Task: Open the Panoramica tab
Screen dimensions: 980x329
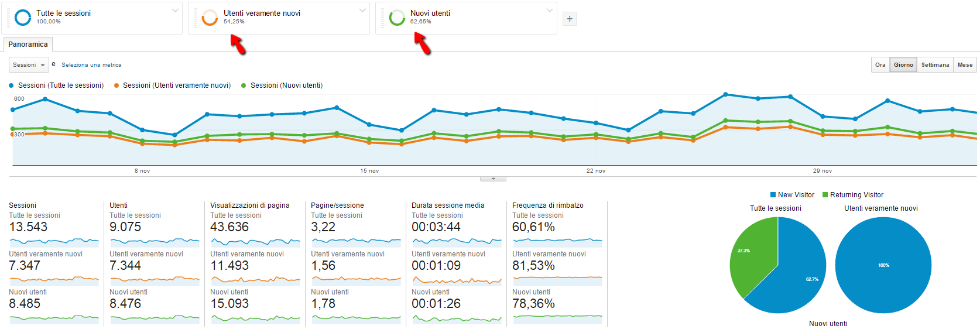Action: [28, 44]
